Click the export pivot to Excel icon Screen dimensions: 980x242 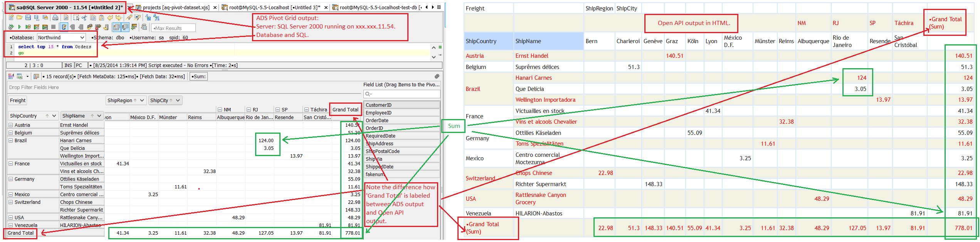tap(20, 76)
